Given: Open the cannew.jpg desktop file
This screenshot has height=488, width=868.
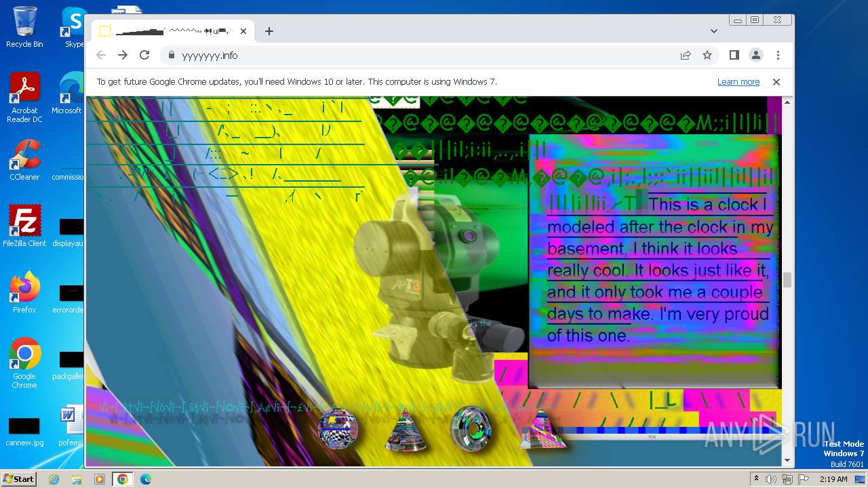Looking at the screenshot, I should (24, 432).
